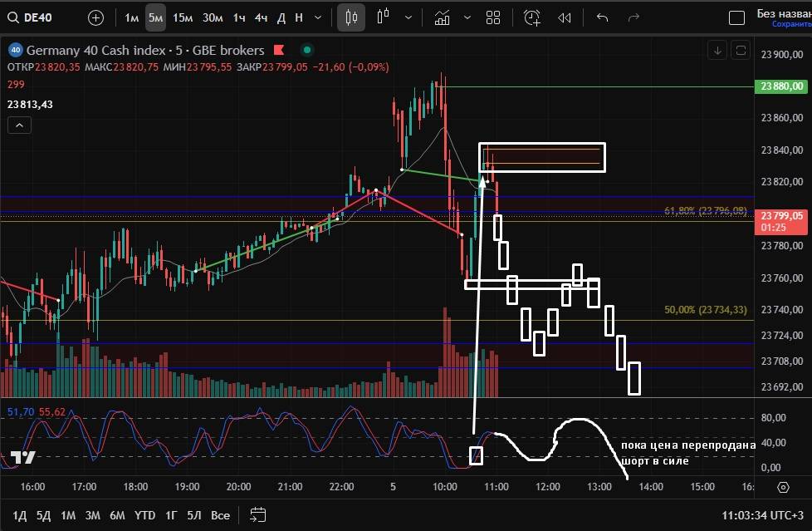Start bar replay with the rewind icon
This screenshot has height=531, width=812.
coord(565,17)
